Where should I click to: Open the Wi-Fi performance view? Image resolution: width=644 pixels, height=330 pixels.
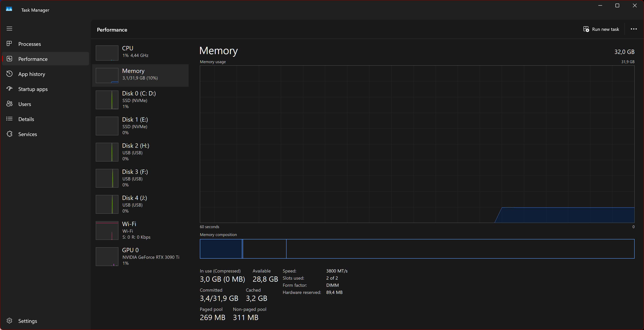click(140, 230)
